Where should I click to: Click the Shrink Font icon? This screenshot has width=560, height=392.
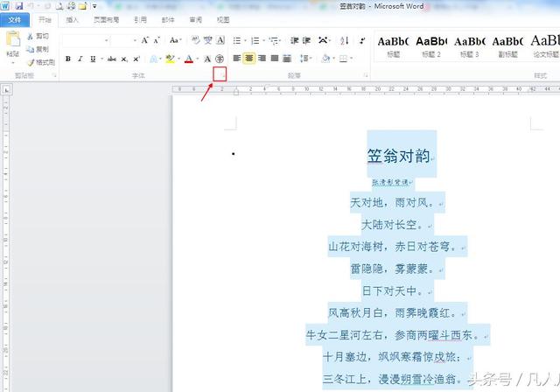pos(157,40)
